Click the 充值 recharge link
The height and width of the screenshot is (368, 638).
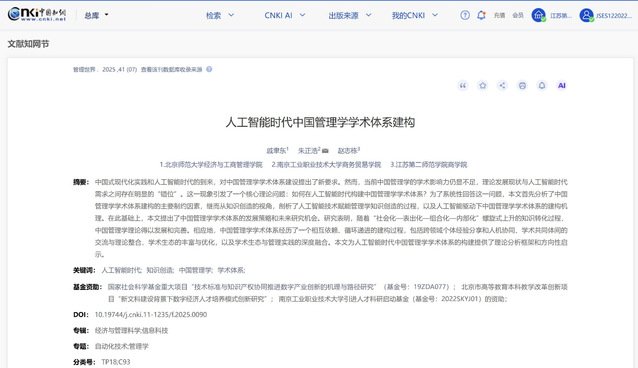click(499, 15)
